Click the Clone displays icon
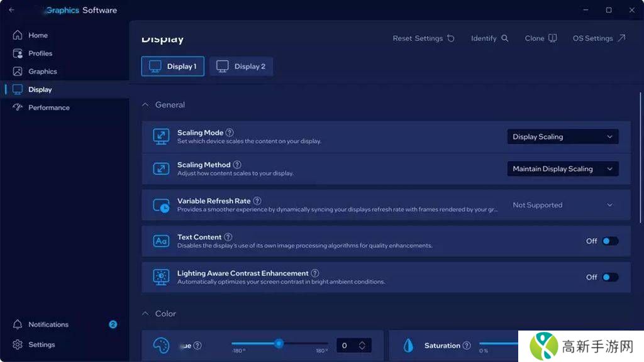The image size is (644, 362). coord(552,38)
